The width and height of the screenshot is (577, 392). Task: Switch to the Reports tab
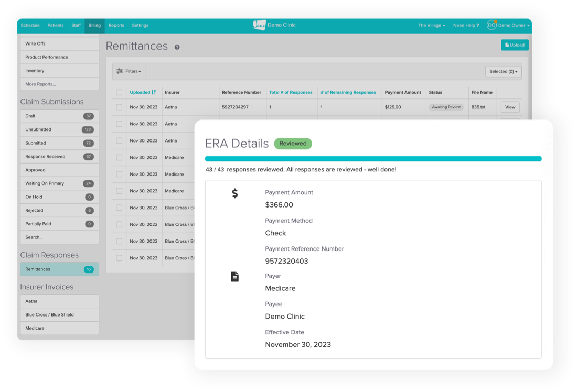116,25
